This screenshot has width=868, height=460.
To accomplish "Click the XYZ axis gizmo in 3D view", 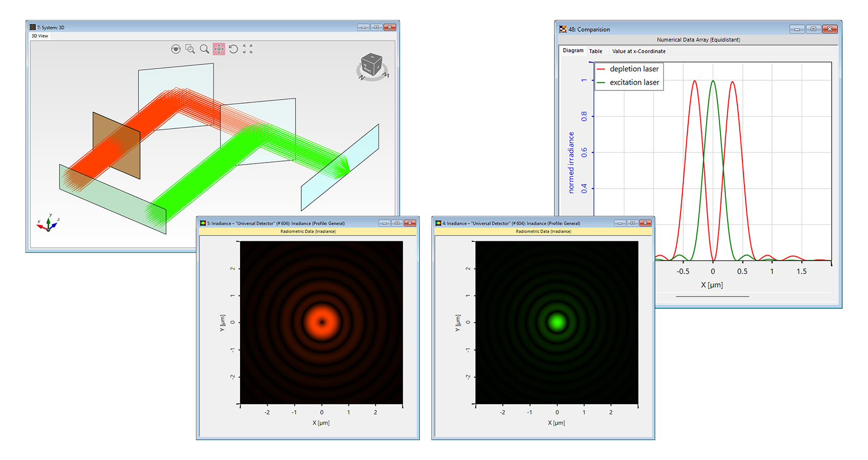I will [48, 224].
